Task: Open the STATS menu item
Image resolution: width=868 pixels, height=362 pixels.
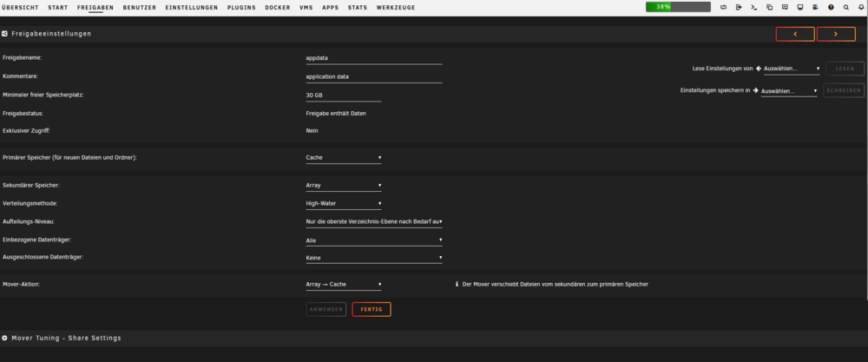Action: coord(358,8)
